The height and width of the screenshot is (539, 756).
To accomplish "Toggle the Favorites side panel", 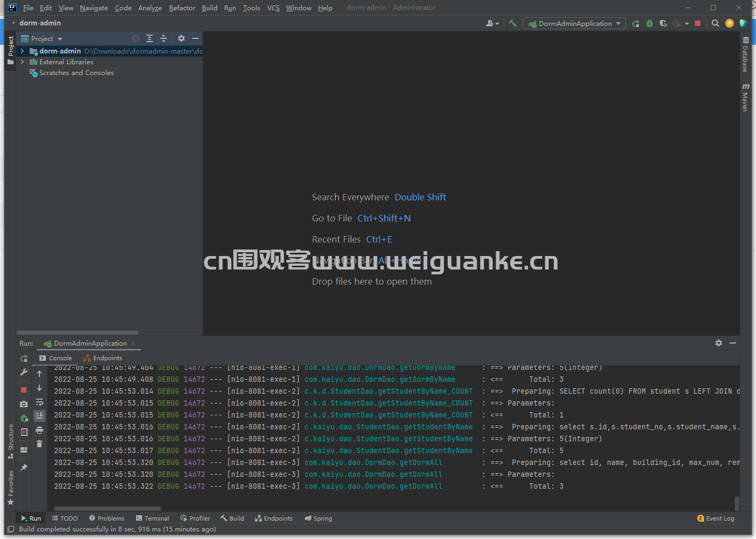I will point(10,488).
